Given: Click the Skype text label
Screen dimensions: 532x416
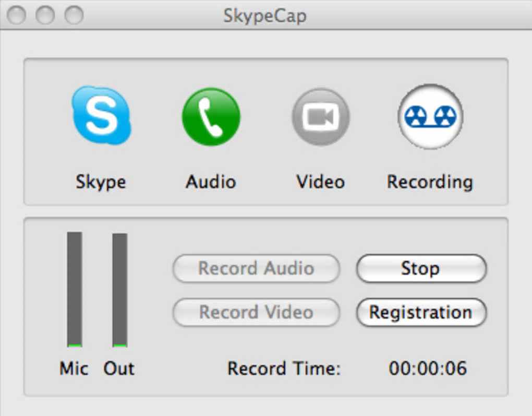Looking at the screenshot, I should 101,182.
